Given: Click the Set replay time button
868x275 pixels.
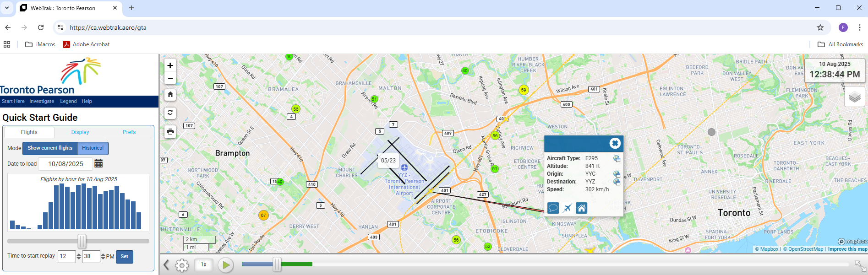Looking at the screenshot, I should (124, 257).
